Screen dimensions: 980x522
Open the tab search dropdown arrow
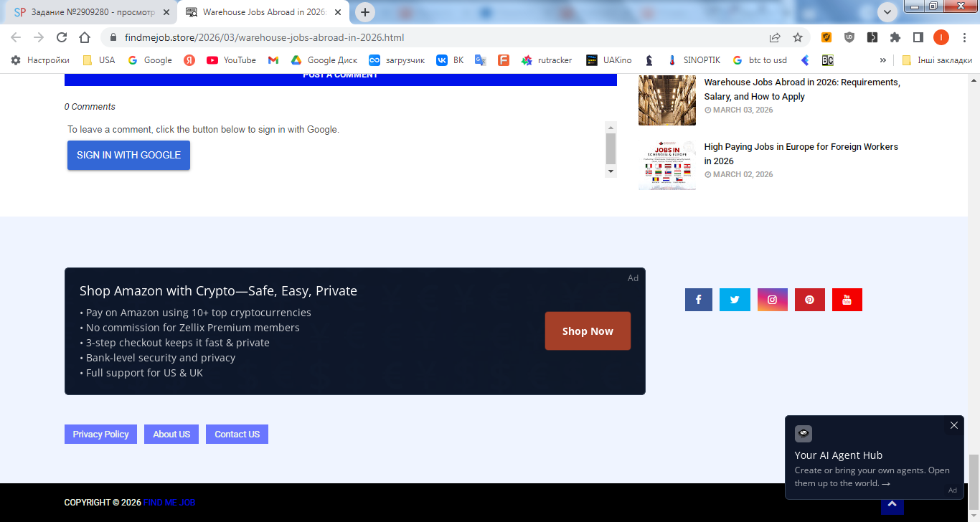pyautogui.click(x=887, y=11)
